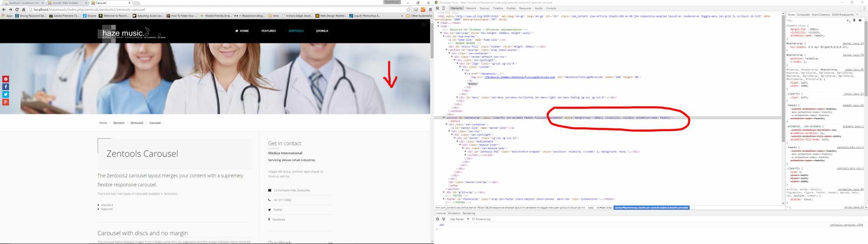Expand the footer#footerwrap node
The image size is (868, 244).
(444, 199)
